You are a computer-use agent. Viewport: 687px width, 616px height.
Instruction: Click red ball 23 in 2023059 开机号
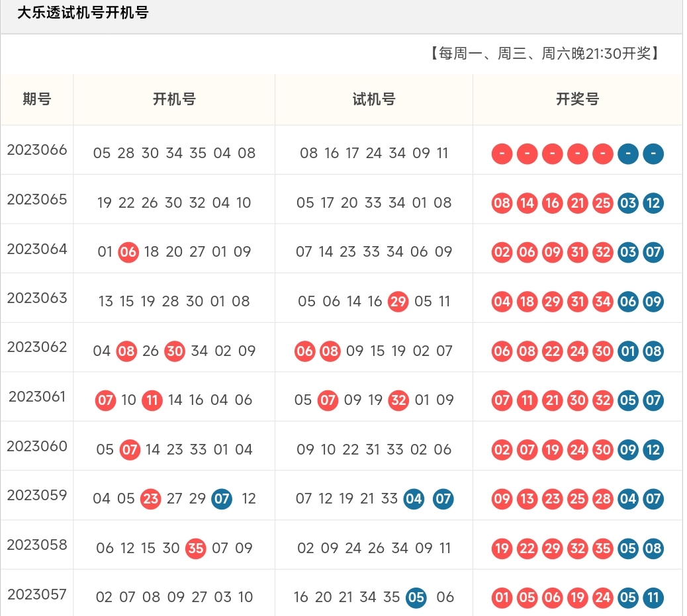[x=151, y=499]
